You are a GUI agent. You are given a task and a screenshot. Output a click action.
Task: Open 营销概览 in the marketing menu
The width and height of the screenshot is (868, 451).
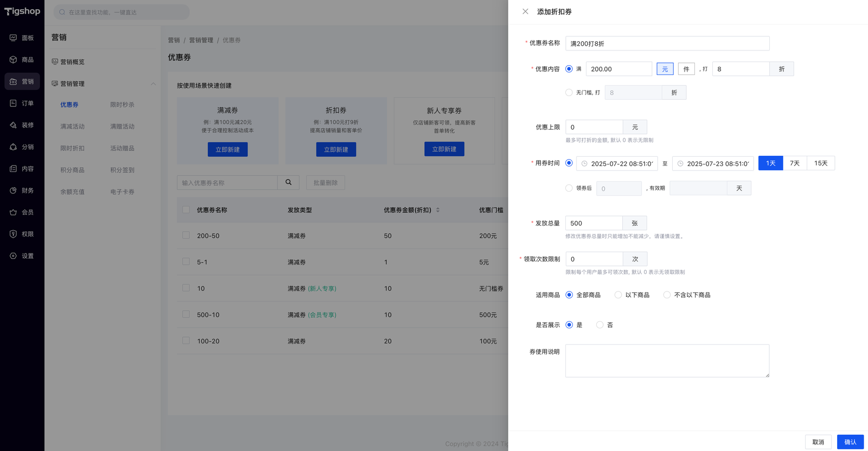pyautogui.click(x=72, y=62)
